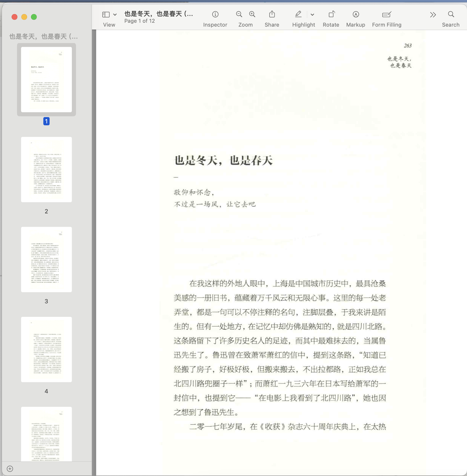Select the page 1 thumbnail

pyautogui.click(x=46, y=79)
